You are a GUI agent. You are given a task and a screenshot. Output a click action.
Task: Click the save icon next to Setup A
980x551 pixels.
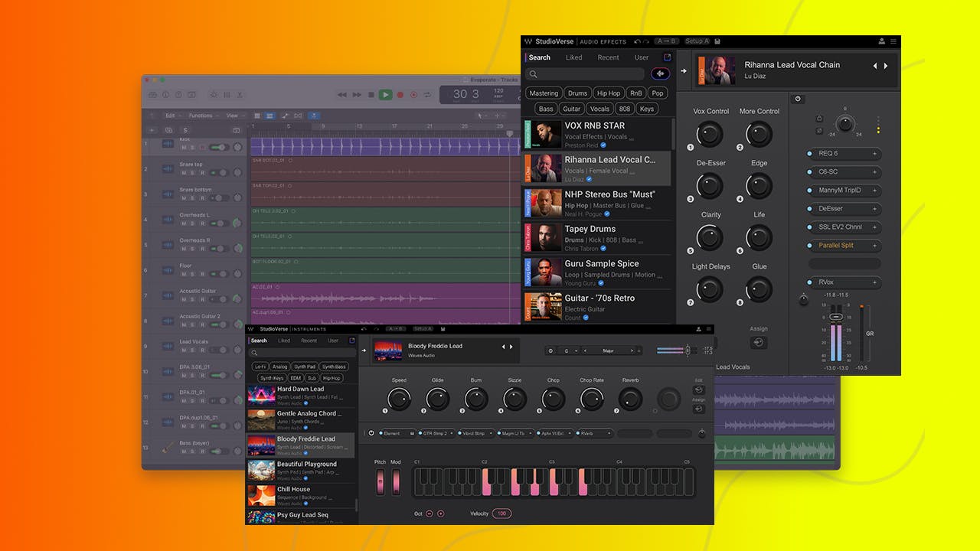717,41
